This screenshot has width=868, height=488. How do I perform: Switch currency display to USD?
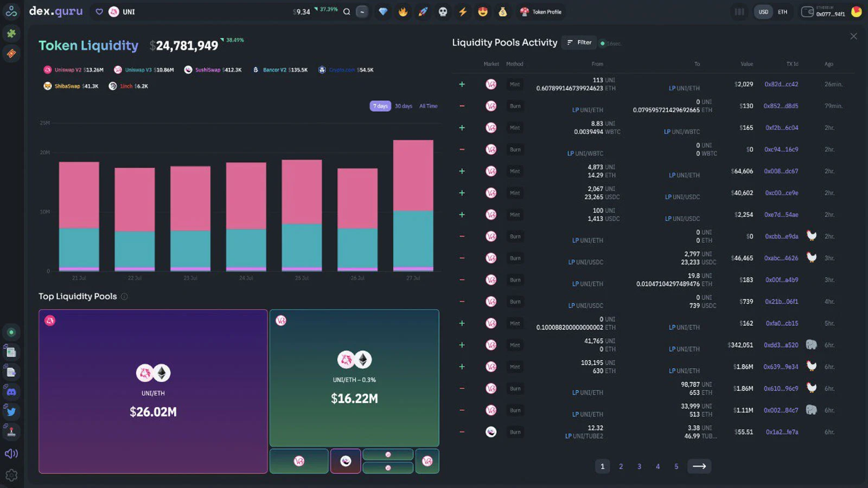(x=763, y=12)
